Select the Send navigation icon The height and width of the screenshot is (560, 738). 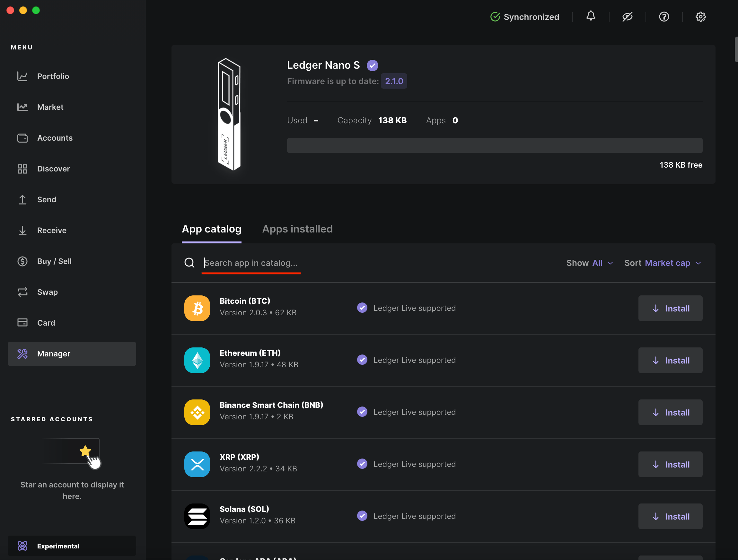point(22,199)
